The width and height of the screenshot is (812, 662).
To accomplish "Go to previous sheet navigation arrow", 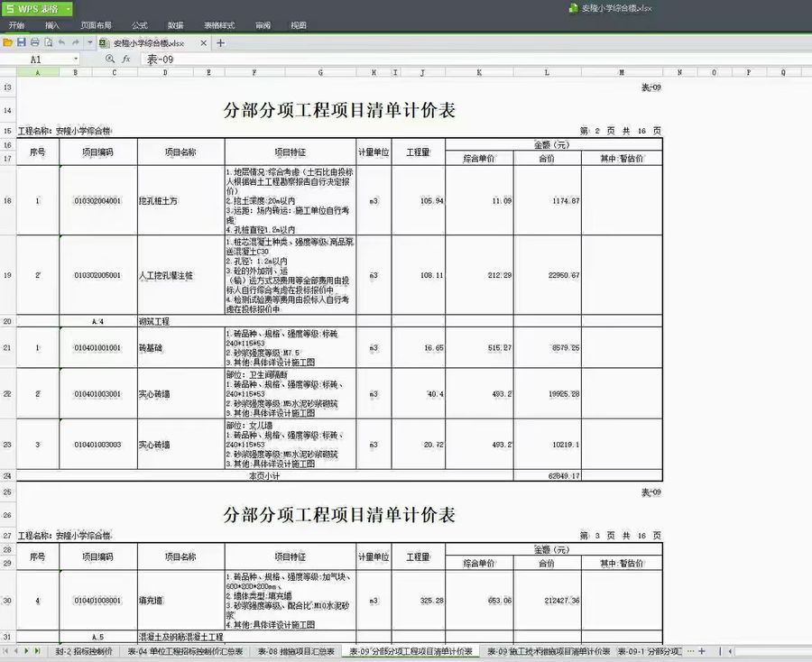I will [16, 651].
